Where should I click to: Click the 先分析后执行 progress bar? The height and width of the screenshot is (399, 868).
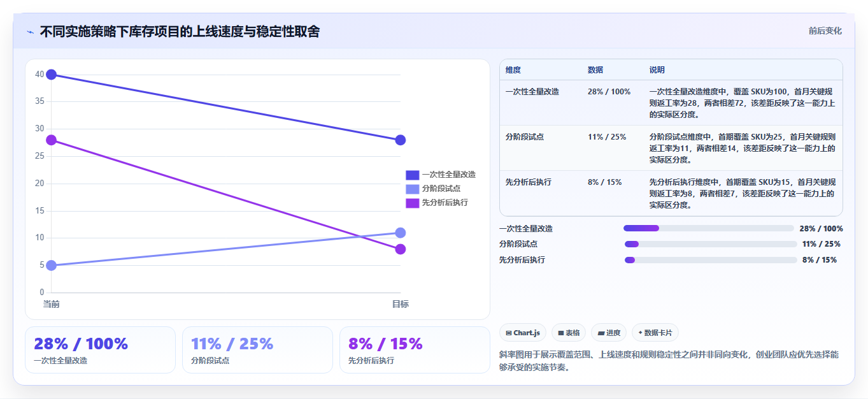(x=711, y=260)
